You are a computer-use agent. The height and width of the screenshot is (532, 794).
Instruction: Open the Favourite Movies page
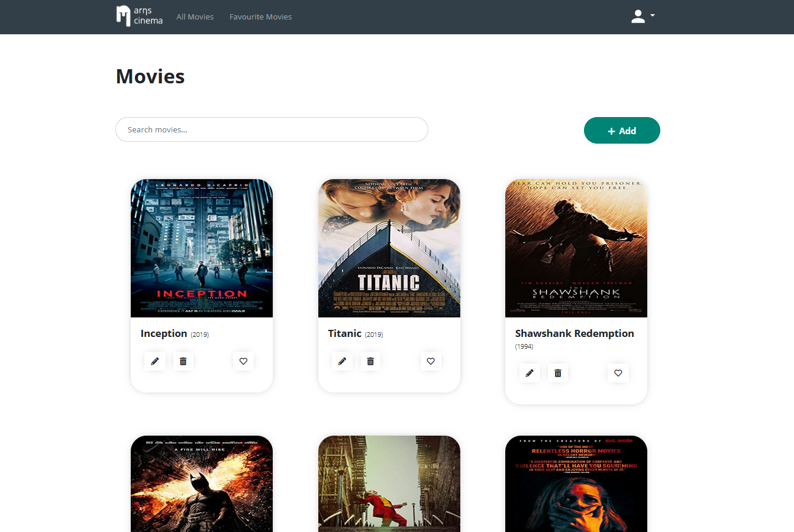[x=260, y=17]
